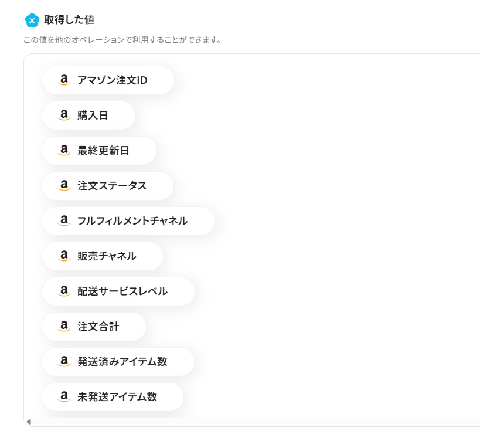Click the Amazon icon beside 購入日

64,116
